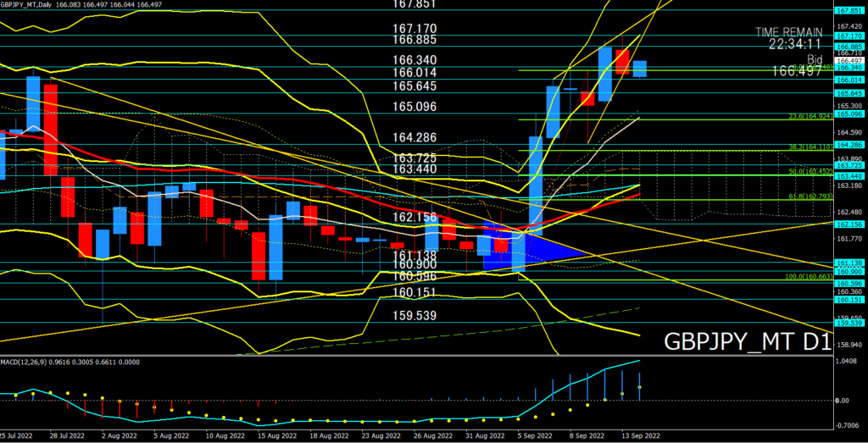868x443 pixels.
Task: Click the large 160.151 level label inside chart
Action: click(415, 292)
